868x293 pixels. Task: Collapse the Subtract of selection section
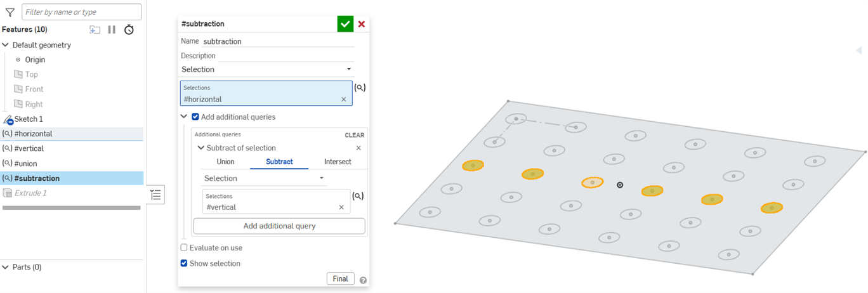[201, 148]
